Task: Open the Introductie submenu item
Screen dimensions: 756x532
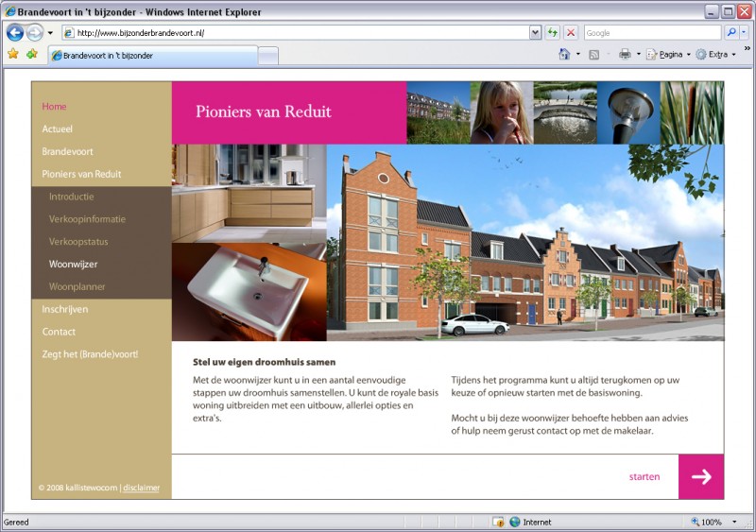Action: 72,197
